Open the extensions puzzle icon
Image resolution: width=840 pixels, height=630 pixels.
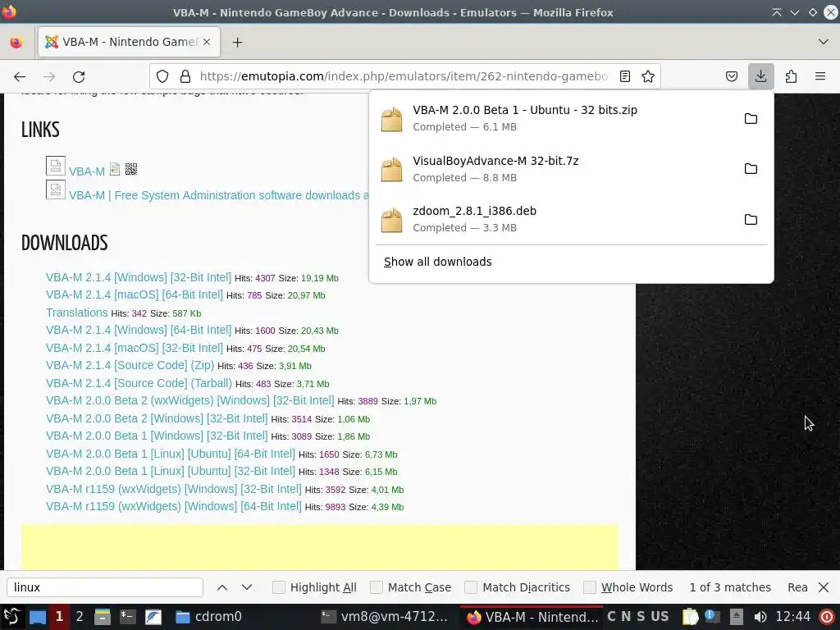coord(791,76)
